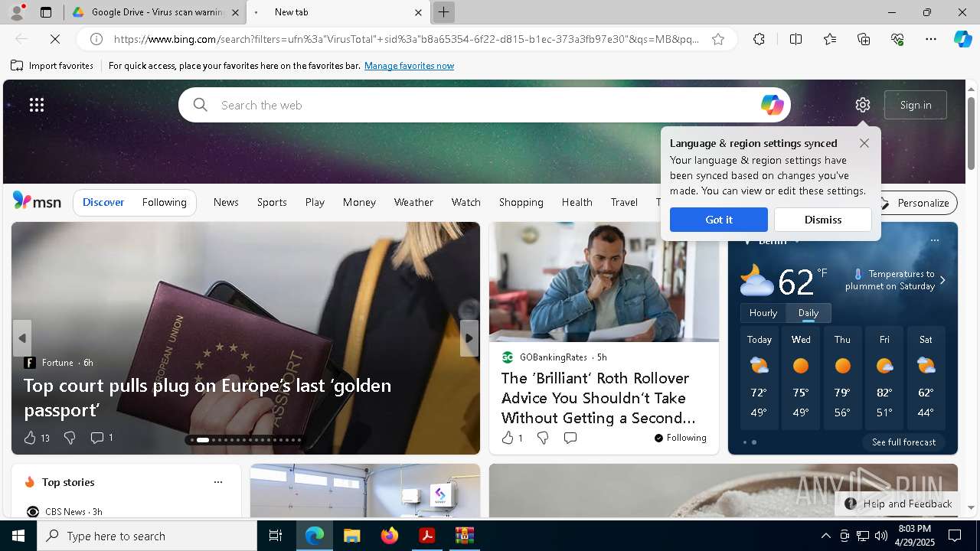The image size is (980, 551).
Task: View site information icon in address bar
Action: click(96, 39)
